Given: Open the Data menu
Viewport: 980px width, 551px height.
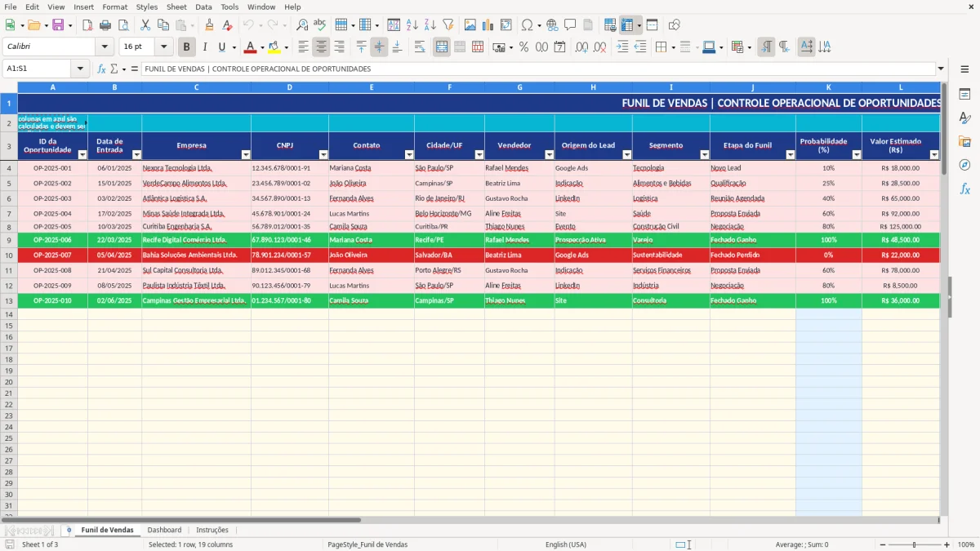Looking at the screenshot, I should pos(203,7).
